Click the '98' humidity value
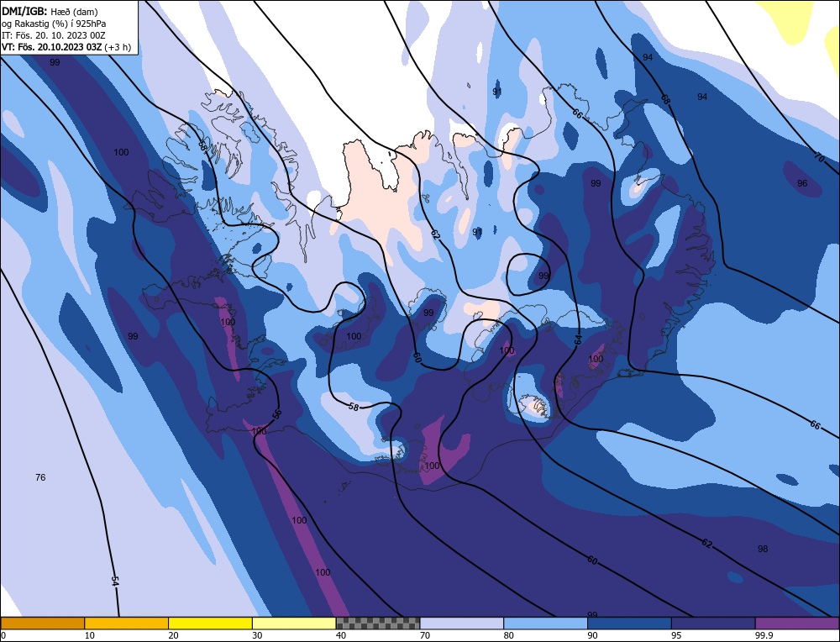 click(x=763, y=549)
